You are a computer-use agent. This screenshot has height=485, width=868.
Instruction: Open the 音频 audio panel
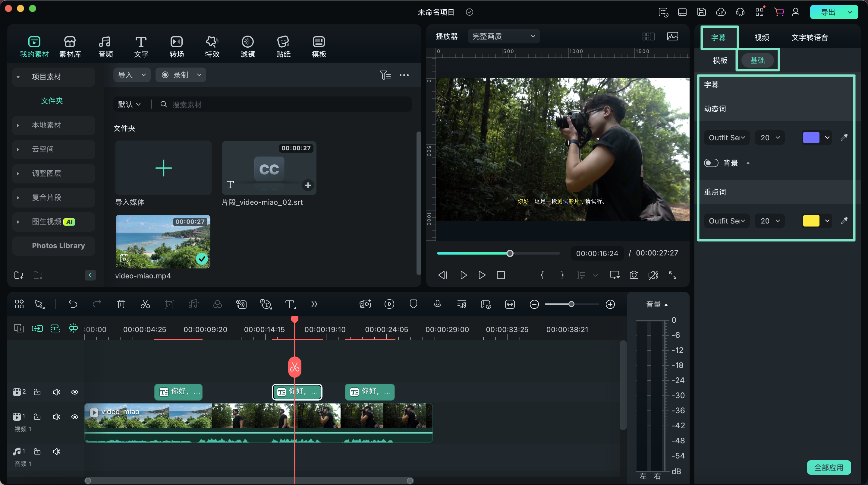coord(105,46)
